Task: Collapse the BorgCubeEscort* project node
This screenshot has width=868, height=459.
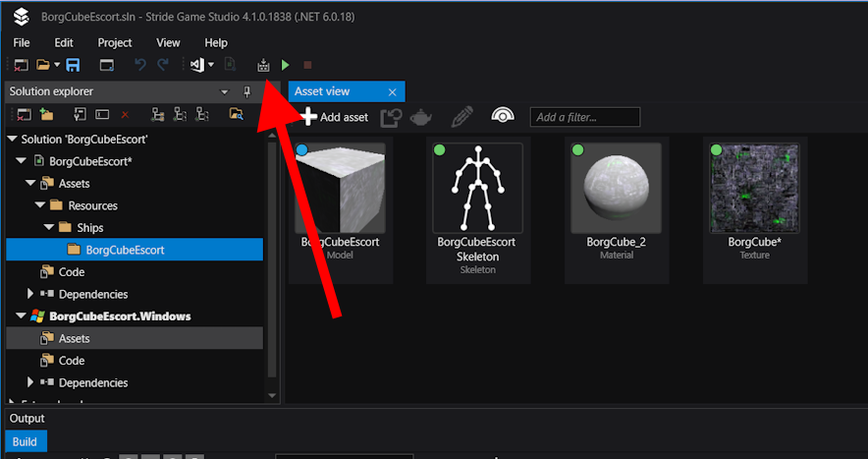Action: pyautogui.click(x=21, y=161)
